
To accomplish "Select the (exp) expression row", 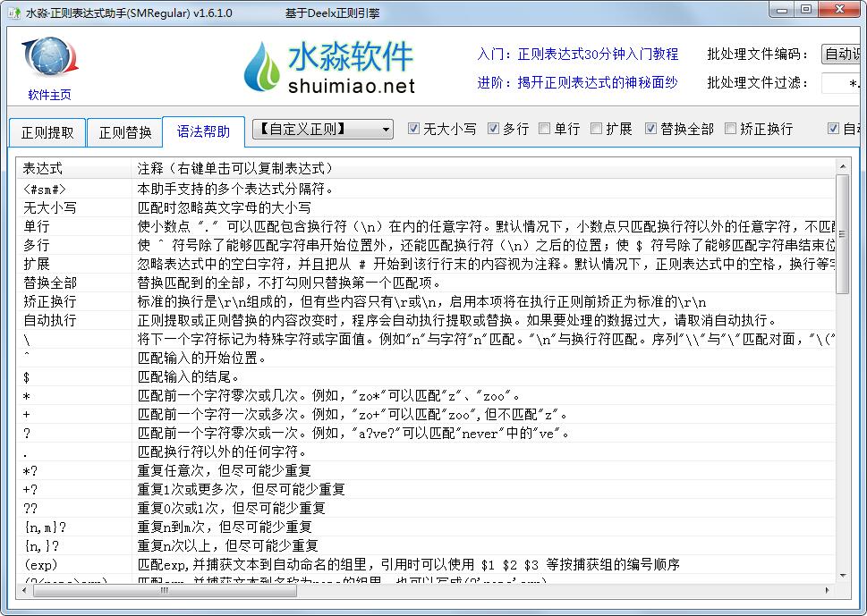I will 426,565.
